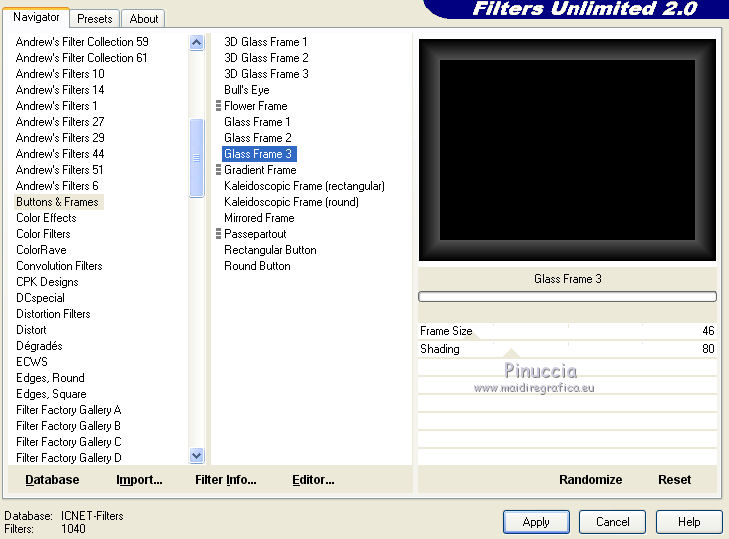Select Andrew's Filters 27
This screenshot has width=729, height=539.
(60, 122)
